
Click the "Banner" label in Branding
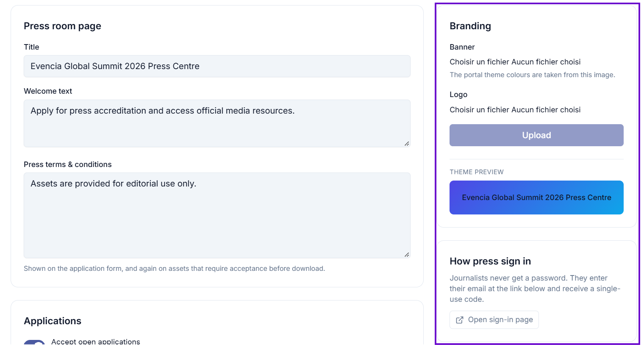(462, 47)
